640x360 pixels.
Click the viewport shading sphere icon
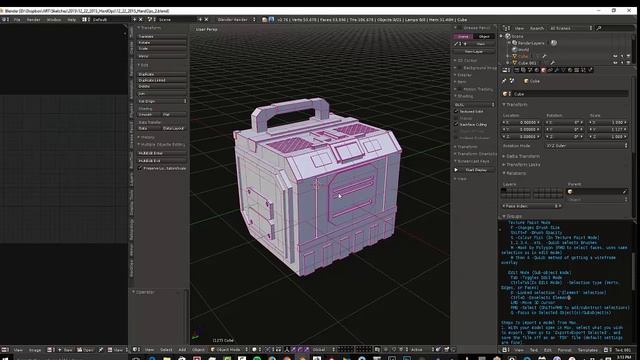254,350
